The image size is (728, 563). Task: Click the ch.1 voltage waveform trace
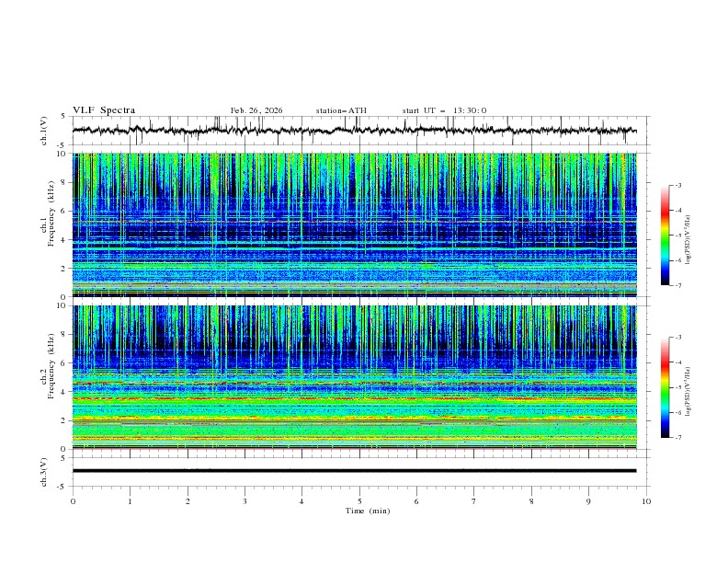click(355, 131)
